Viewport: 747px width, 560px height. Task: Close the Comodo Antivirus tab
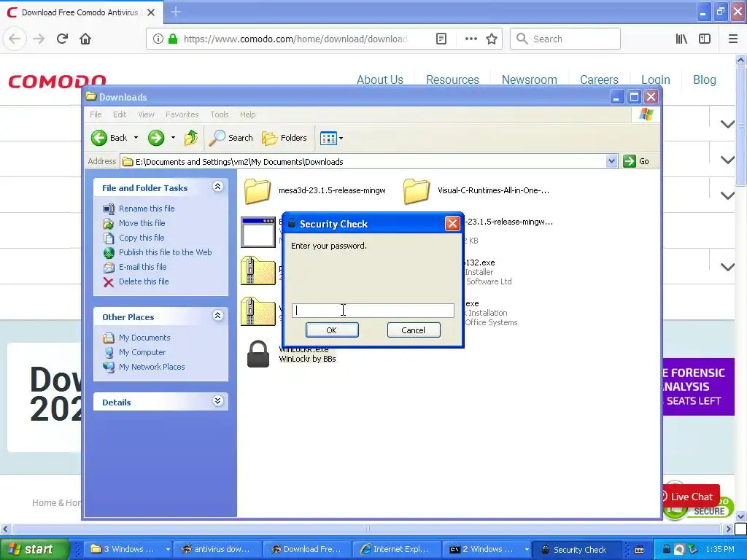pyautogui.click(x=151, y=12)
